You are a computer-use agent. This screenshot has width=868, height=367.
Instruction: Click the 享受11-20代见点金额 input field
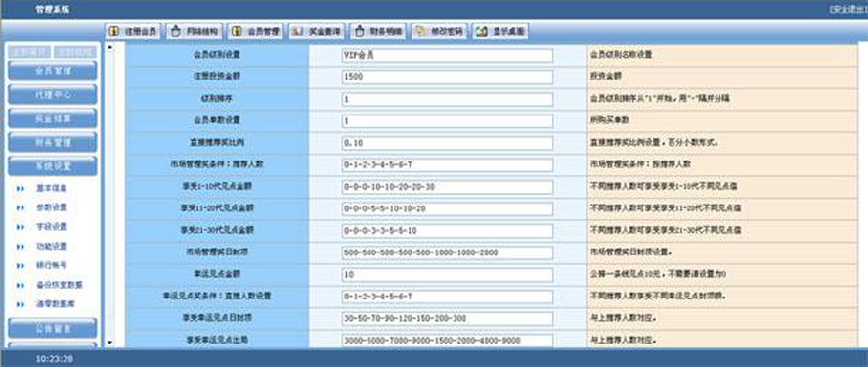point(448,209)
